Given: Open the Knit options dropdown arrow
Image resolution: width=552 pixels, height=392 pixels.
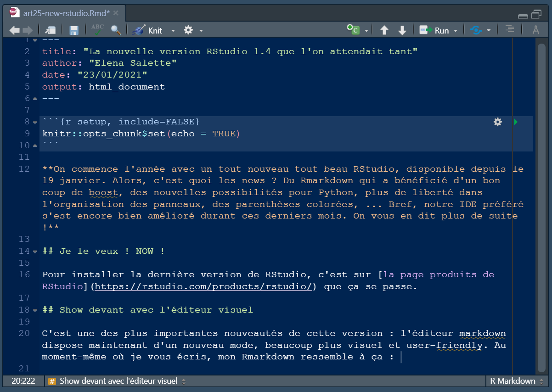Looking at the screenshot, I should click(x=173, y=31).
